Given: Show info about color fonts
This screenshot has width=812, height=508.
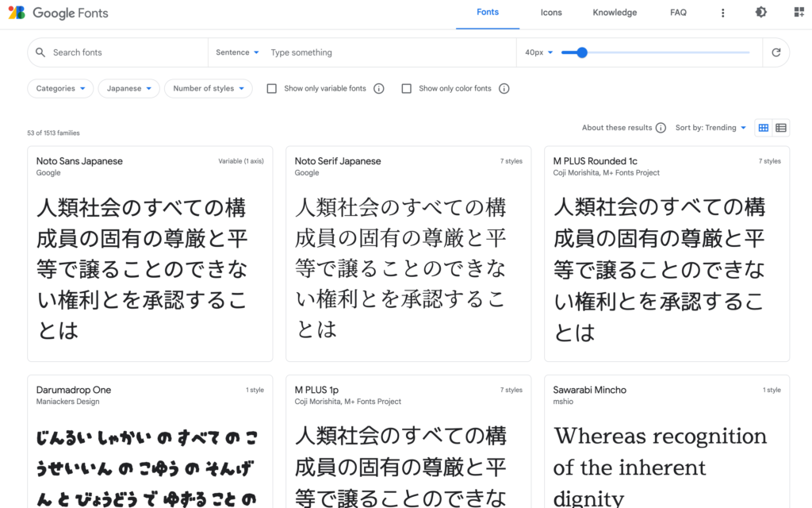Looking at the screenshot, I should (x=504, y=89).
